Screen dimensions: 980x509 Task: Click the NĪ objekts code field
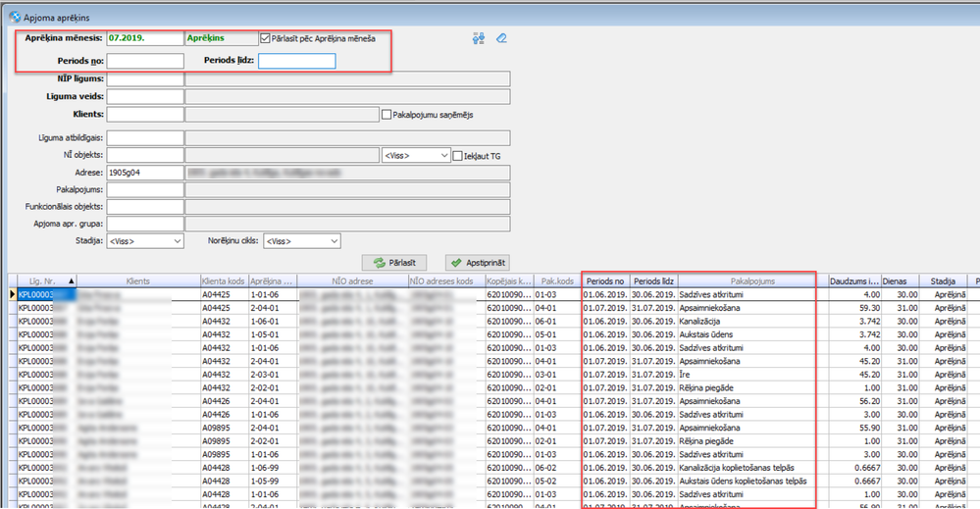click(145, 155)
